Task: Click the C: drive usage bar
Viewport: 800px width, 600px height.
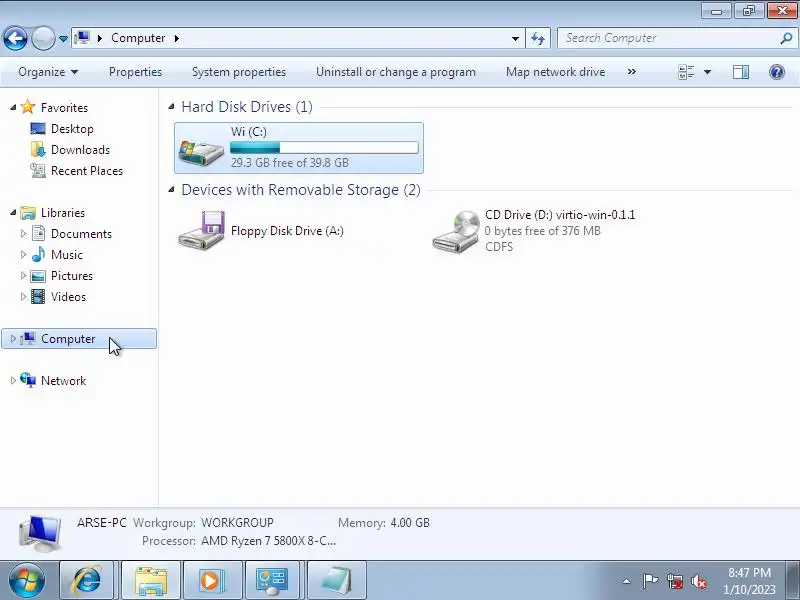Action: 324,148
